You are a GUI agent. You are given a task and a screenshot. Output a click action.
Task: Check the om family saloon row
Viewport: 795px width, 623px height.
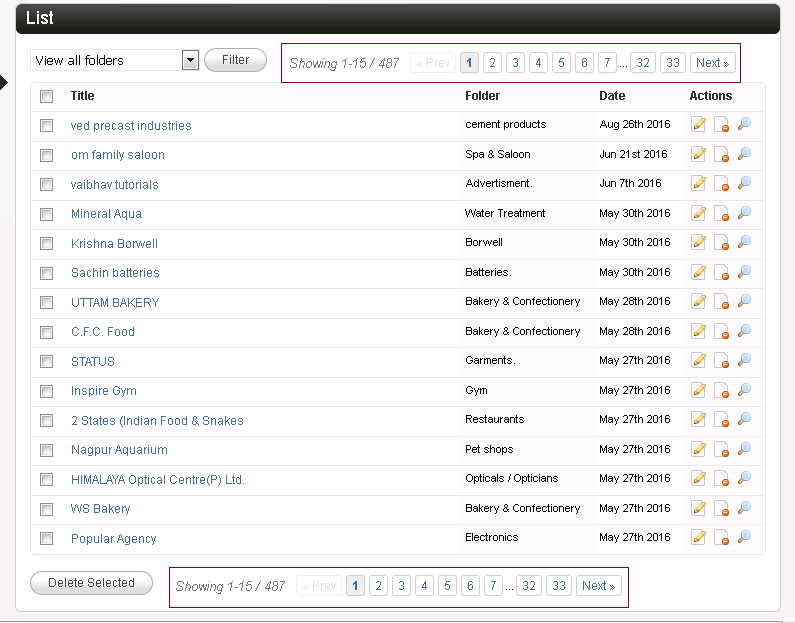point(47,155)
